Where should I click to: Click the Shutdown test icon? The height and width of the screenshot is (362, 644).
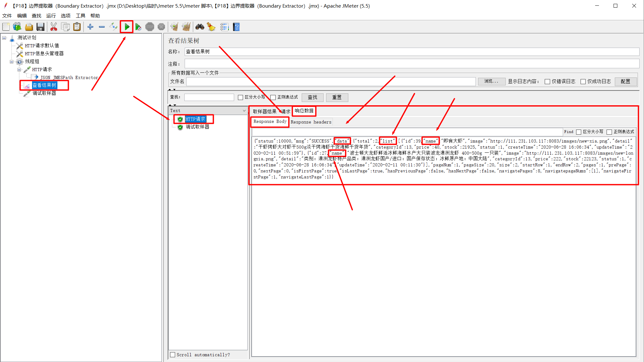point(161,27)
